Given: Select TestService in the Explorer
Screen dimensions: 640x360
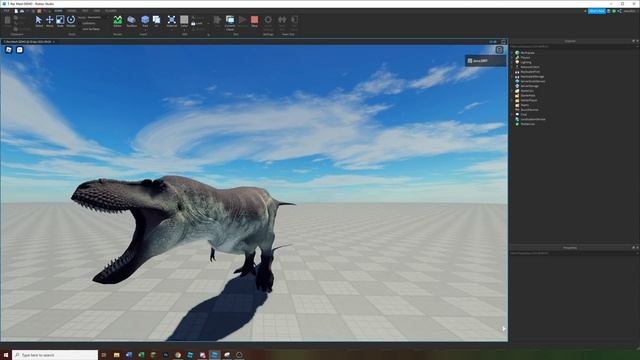Looking at the screenshot, I should (527, 124).
